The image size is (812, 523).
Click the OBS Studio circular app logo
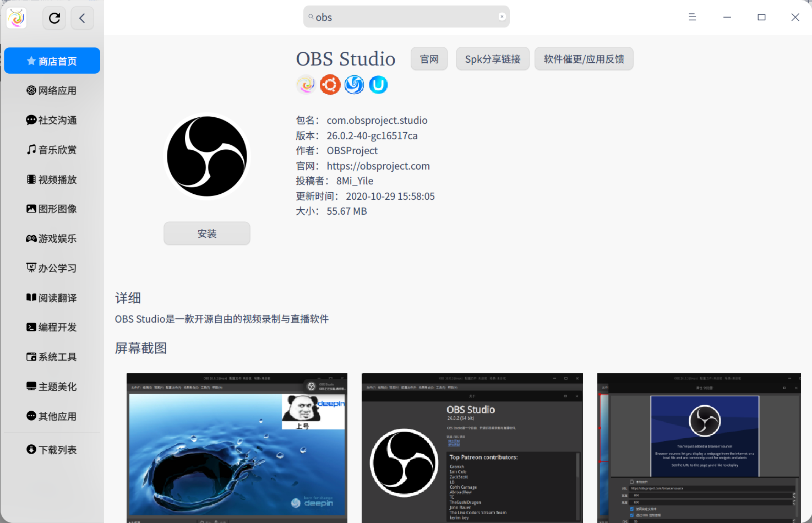tap(206, 156)
